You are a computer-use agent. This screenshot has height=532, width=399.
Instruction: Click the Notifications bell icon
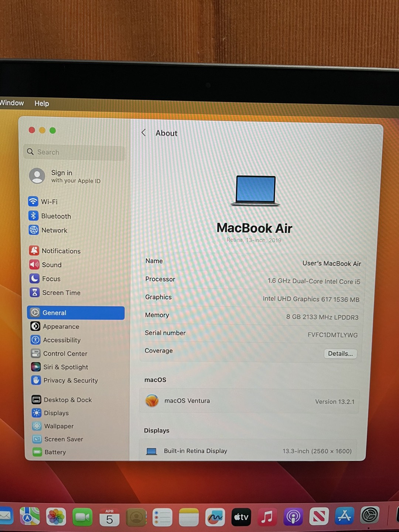pos(35,250)
